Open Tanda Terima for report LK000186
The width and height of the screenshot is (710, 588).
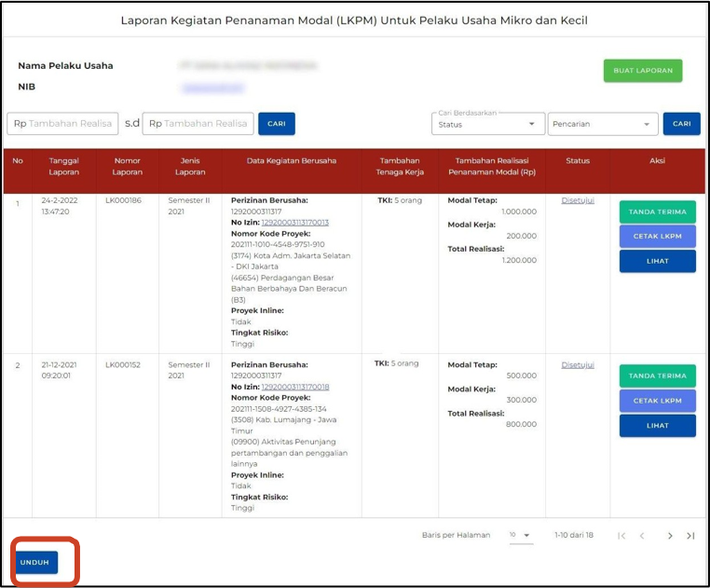657,212
